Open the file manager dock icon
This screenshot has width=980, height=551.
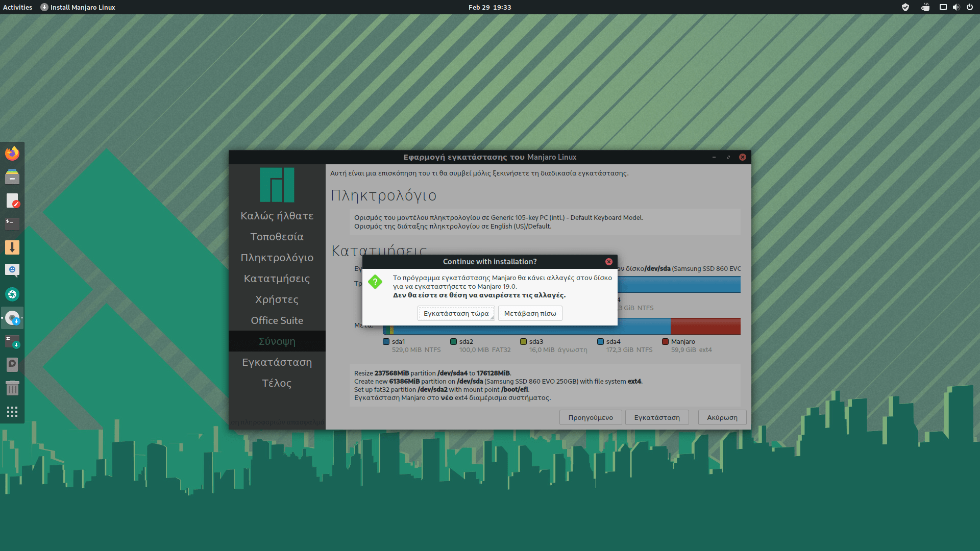coord(12,177)
